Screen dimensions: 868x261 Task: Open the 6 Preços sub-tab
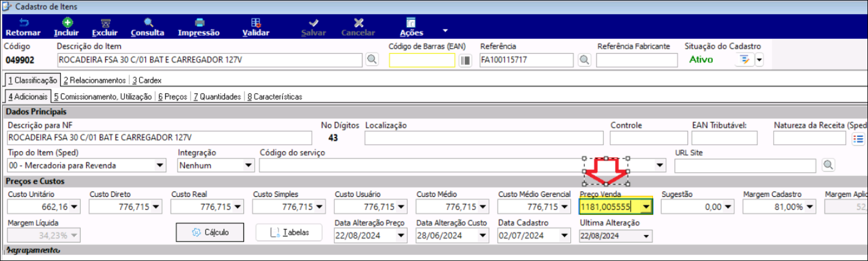[x=172, y=97]
